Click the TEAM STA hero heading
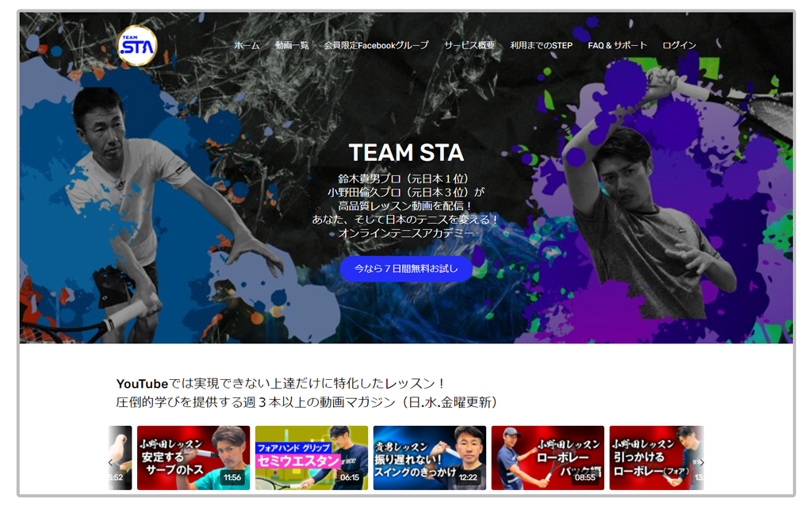 click(406, 152)
